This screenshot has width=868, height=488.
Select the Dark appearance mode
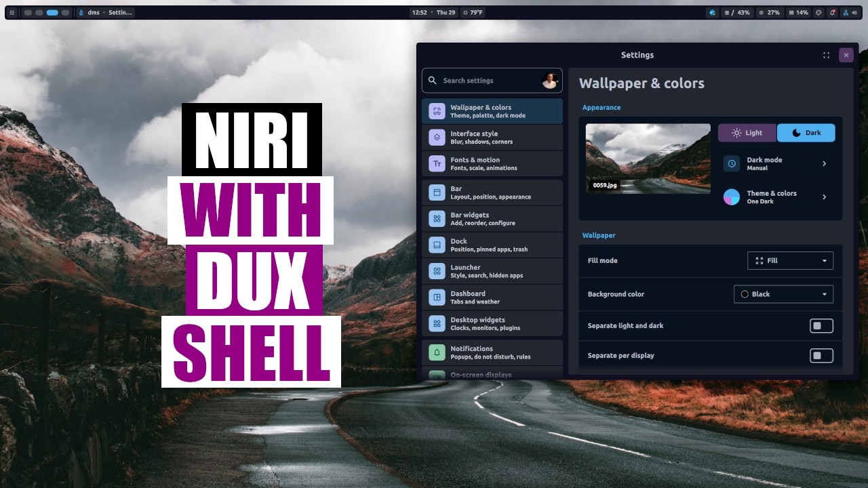(806, 133)
